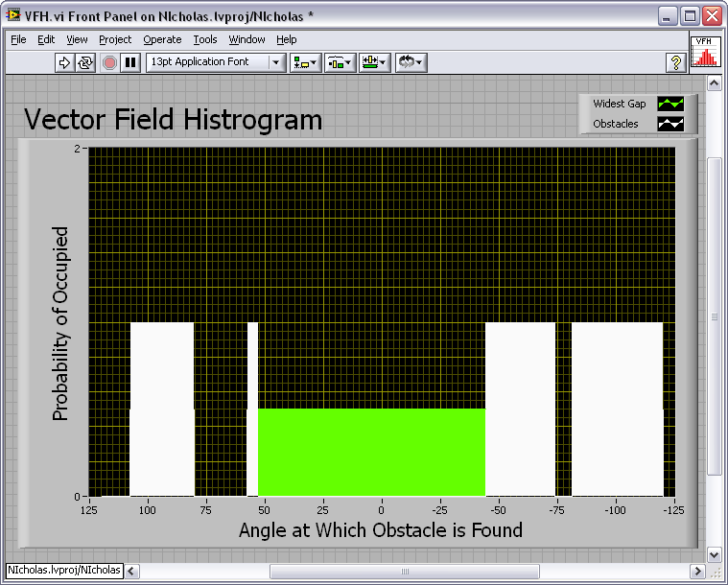Expand the 13pt Application Font dropdown
Screen dimensions: 728x585
tap(276, 62)
